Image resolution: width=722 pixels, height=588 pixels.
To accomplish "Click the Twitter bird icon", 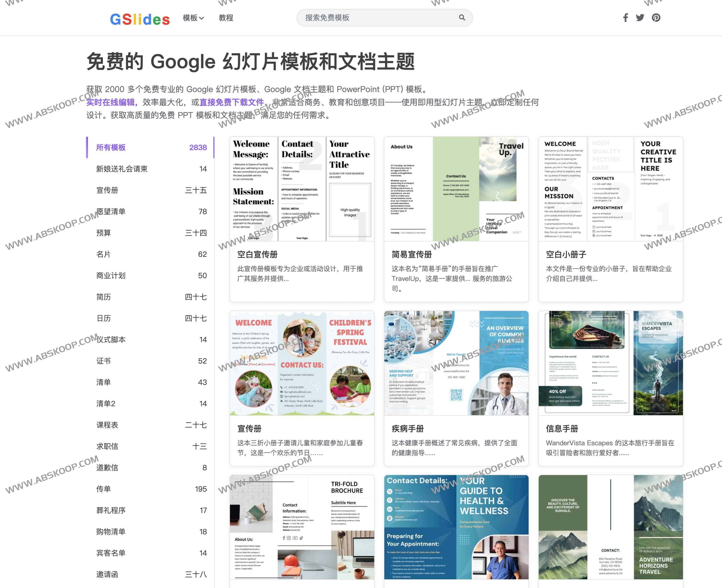I will pyautogui.click(x=640, y=18).
